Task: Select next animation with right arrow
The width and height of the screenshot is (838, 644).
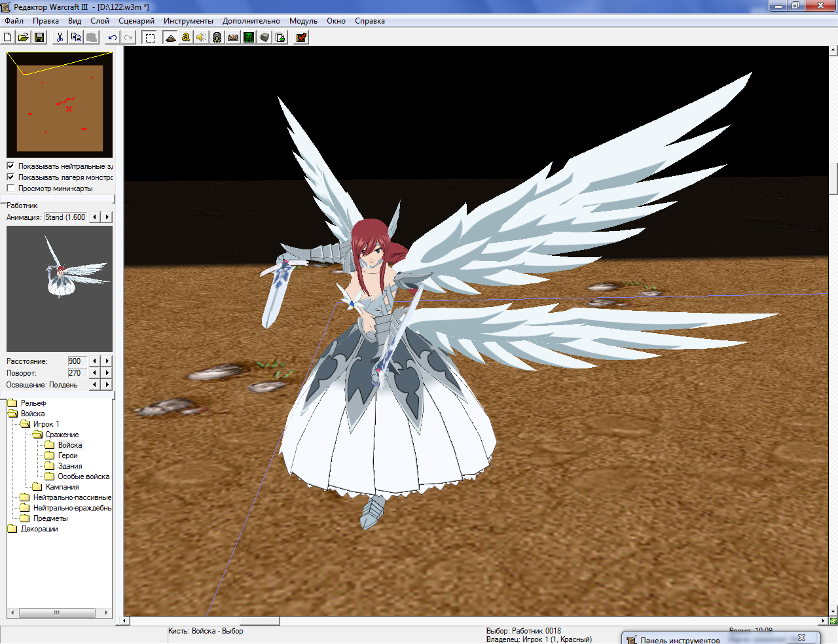Action: 107,217
